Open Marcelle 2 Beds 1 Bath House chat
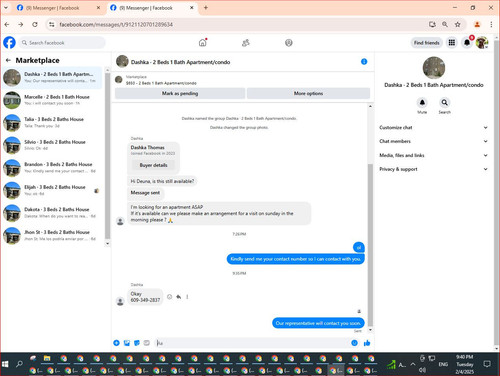The width and height of the screenshot is (500, 376). click(53, 100)
